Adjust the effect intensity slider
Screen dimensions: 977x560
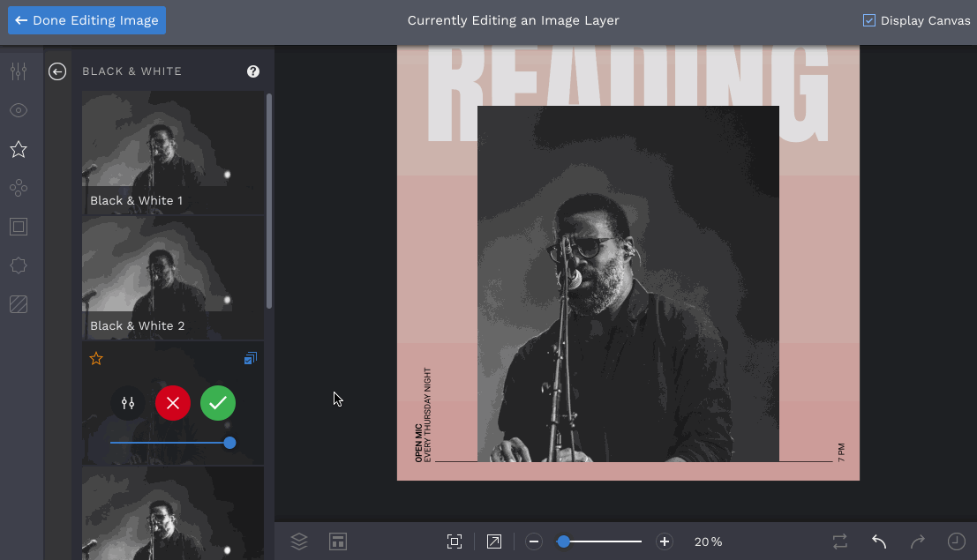172,443
